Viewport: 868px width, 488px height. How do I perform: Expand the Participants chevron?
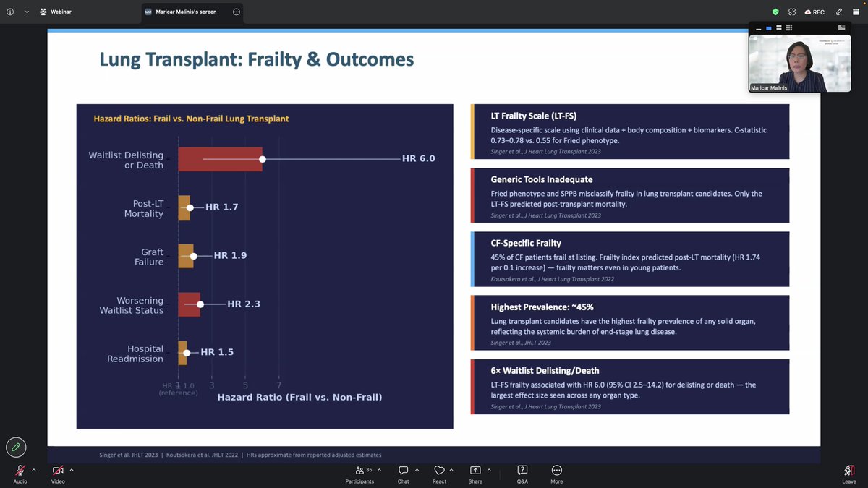click(x=379, y=470)
